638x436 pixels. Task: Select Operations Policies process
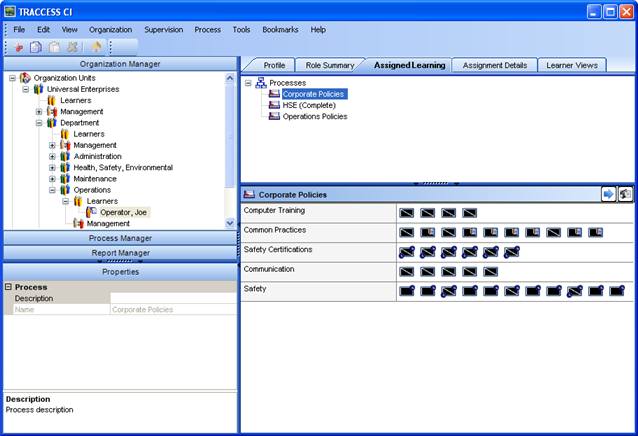pyautogui.click(x=315, y=116)
